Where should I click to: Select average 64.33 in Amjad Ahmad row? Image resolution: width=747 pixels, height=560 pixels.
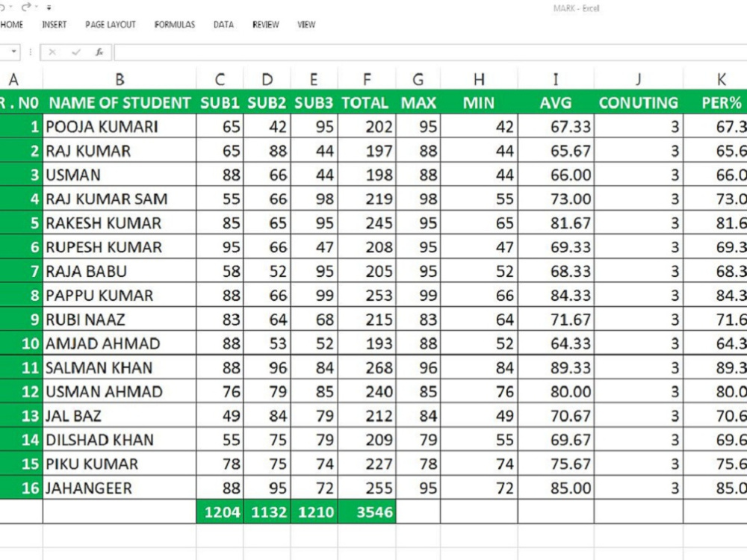point(556,343)
